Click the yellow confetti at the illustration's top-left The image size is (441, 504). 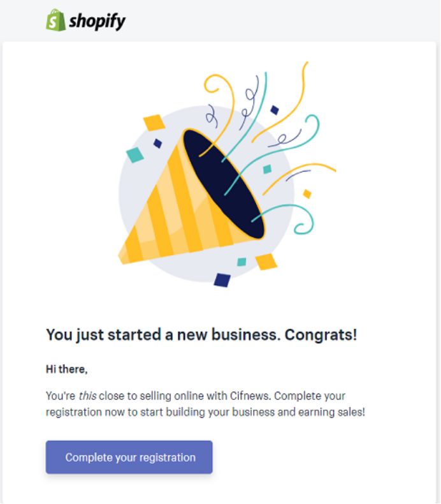tap(154, 121)
